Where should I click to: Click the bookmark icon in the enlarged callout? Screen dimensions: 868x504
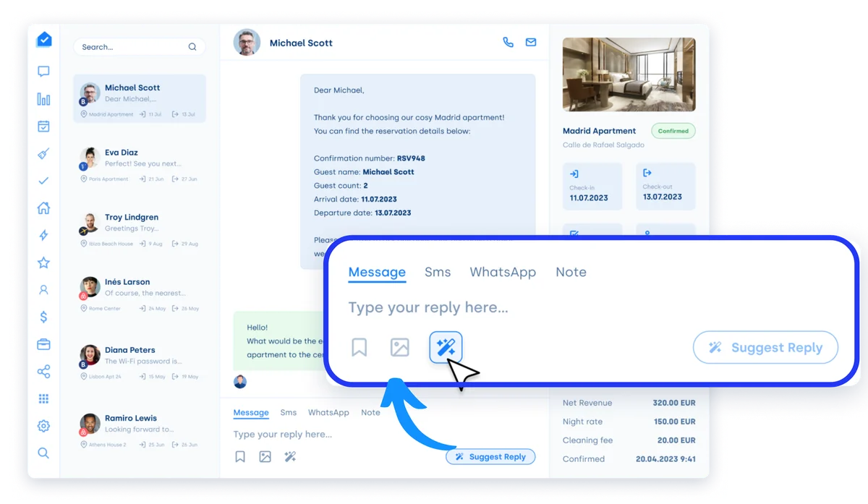point(359,348)
